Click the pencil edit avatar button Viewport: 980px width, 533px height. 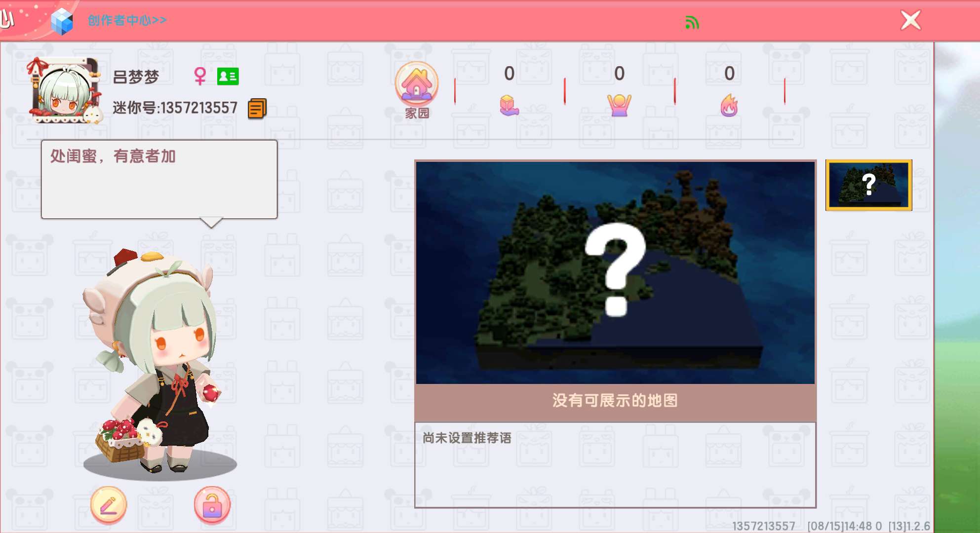(x=109, y=505)
